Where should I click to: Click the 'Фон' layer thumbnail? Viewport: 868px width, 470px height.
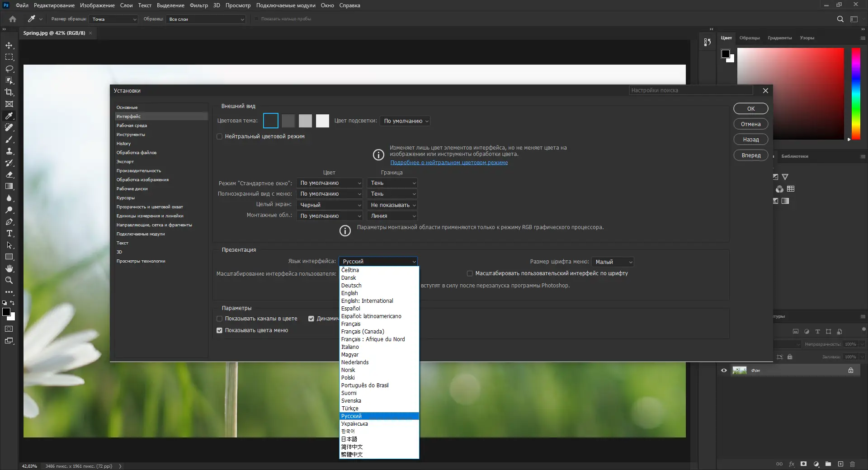click(740, 371)
